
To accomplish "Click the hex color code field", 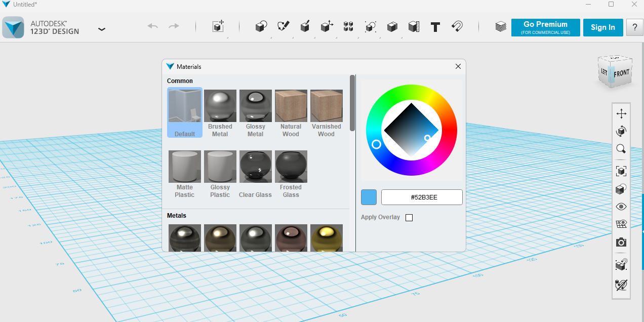I will coord(422,197).
